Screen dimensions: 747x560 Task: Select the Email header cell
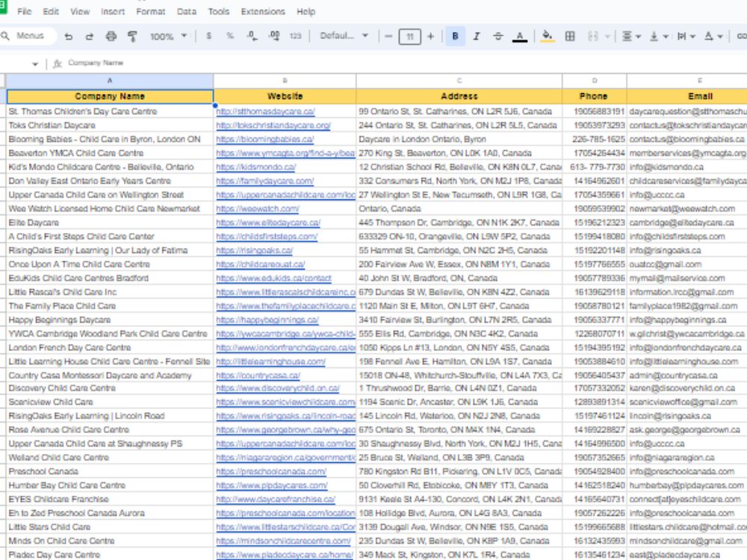click(x=687, y=96)
